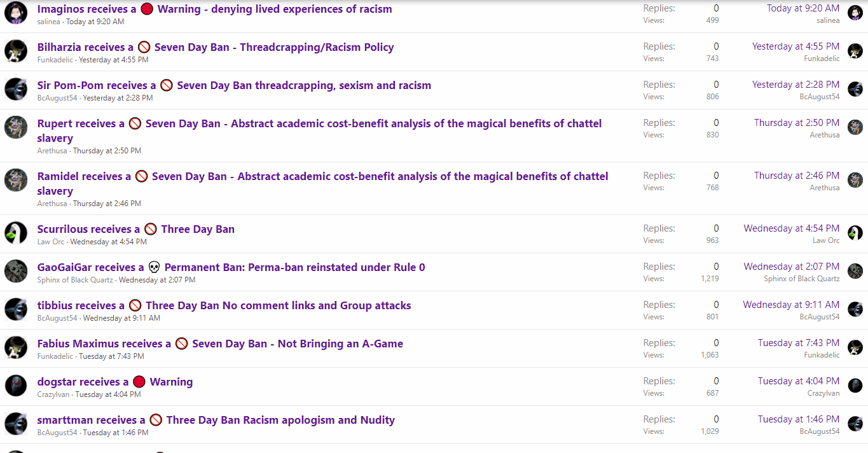Open Sphinx of Black Quartz large avatar beside GaoGaiGar thread
Viewport: 868px width, 453px height.
[x=16, y=271]
